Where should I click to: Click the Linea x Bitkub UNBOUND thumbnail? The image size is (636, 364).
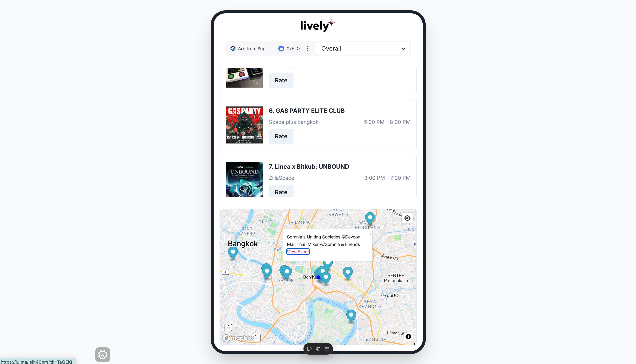coord(244,180)
